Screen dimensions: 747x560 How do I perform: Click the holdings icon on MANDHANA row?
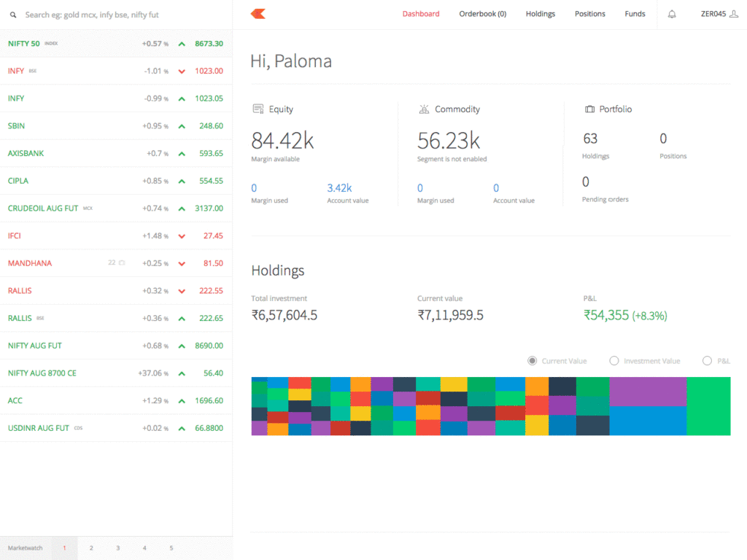point(122,263)
